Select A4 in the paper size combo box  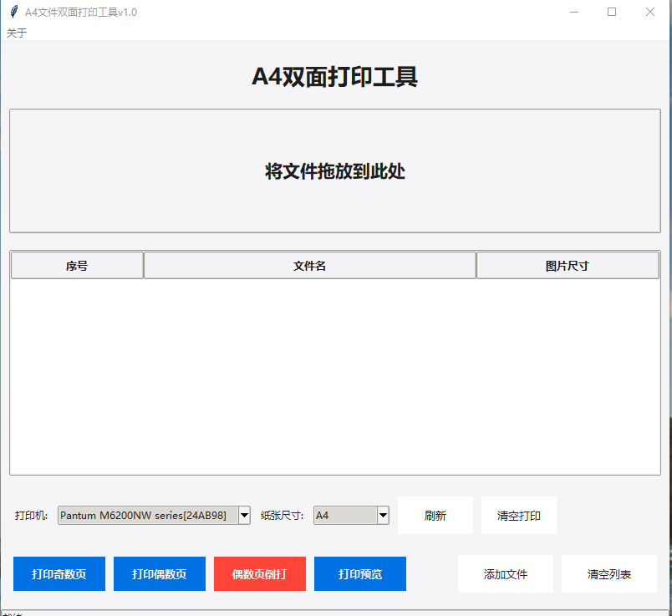tap(343, 515)
